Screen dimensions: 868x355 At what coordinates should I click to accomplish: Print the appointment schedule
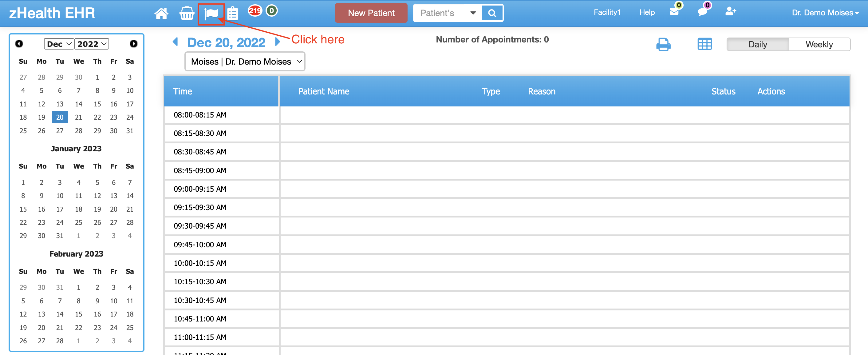coord(663,45)
